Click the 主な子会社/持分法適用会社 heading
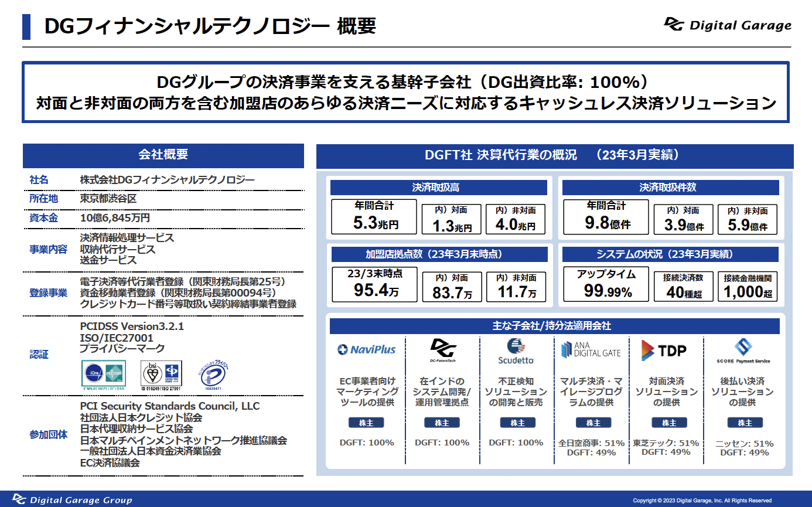This screenshot has width=812, height=507. [x=555, y=326]
